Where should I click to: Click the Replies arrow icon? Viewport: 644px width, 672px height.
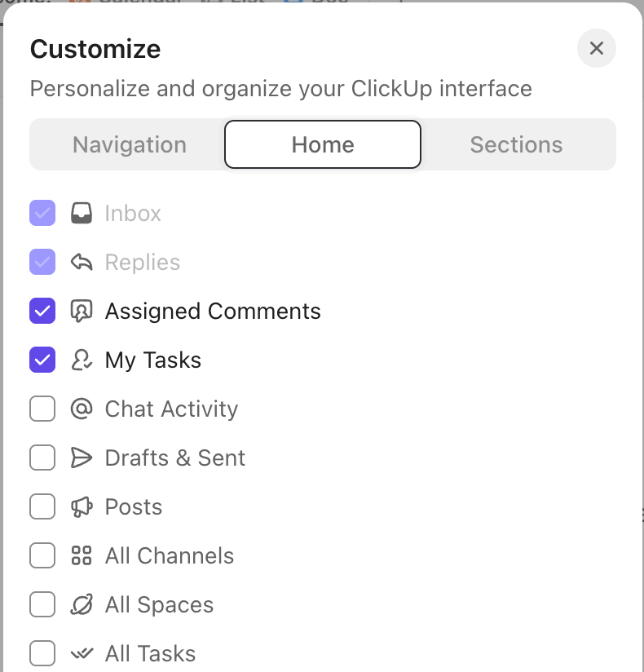tap(82, 263)
